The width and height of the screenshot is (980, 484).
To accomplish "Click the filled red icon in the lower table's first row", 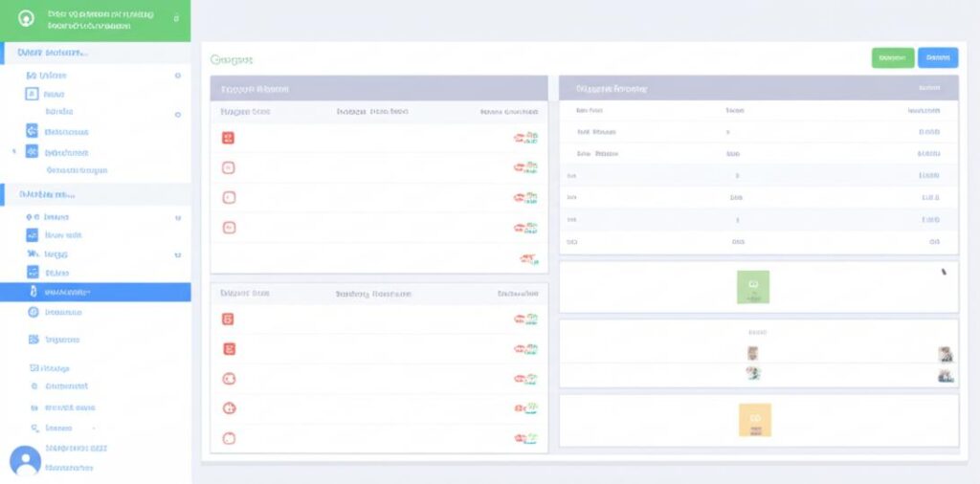I will click(x=228, y=319).
